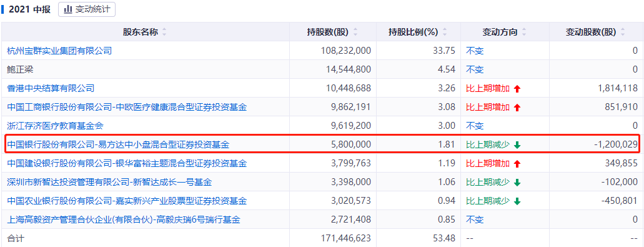Click 比上期减少 in 易方达中小盘 row
Image resolution: width=644 pixels, height=247 pixels.
click(x=488, y=144)
